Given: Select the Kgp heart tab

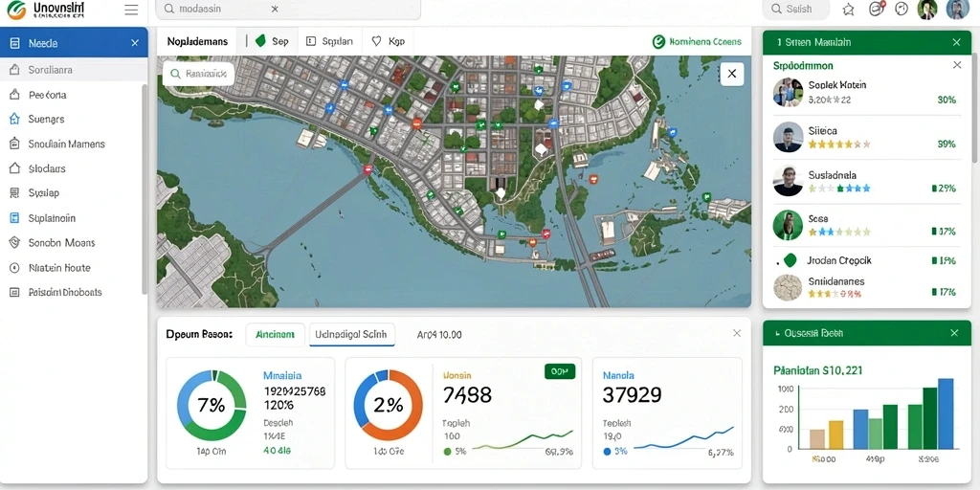Looking at the screenshot, I should tap(389, 41).
